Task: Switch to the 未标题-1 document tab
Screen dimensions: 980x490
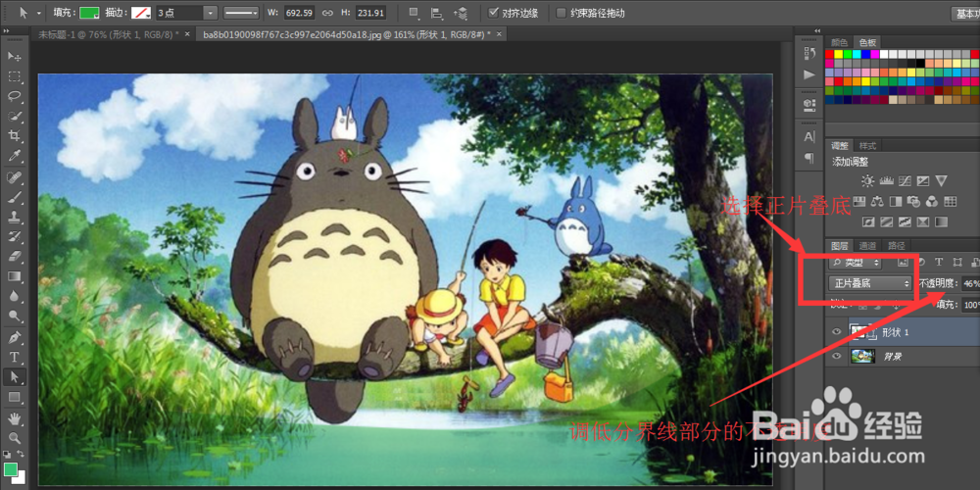Action: 110,33
